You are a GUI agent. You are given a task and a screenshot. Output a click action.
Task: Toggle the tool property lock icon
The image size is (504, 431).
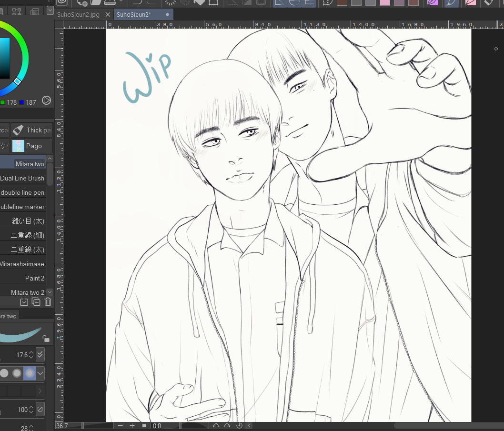pos(46,339)
